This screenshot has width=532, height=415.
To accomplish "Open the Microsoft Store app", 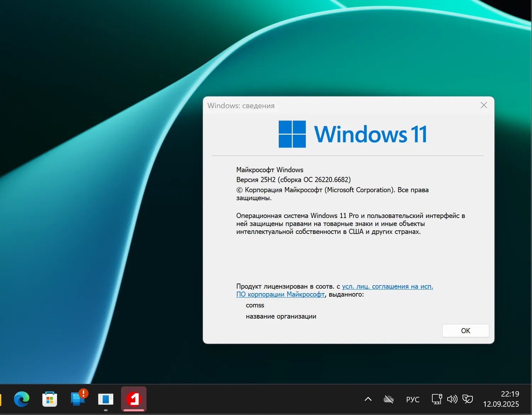I will coord(50,399).
